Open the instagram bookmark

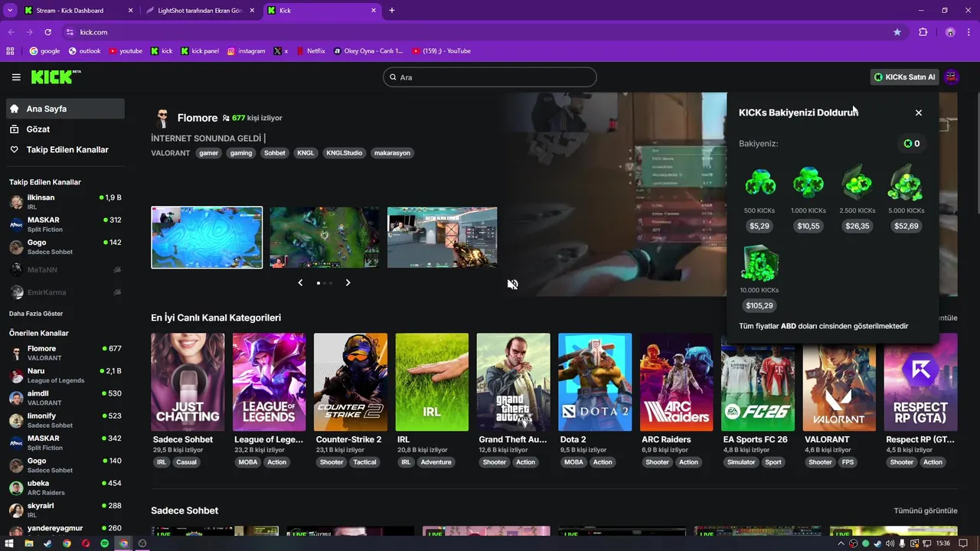pyautogui.click(x=246, y=51)
